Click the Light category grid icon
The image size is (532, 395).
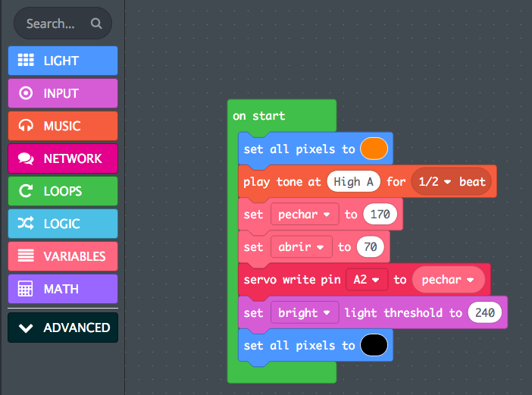pyautogui.click(x=26, y=61)
